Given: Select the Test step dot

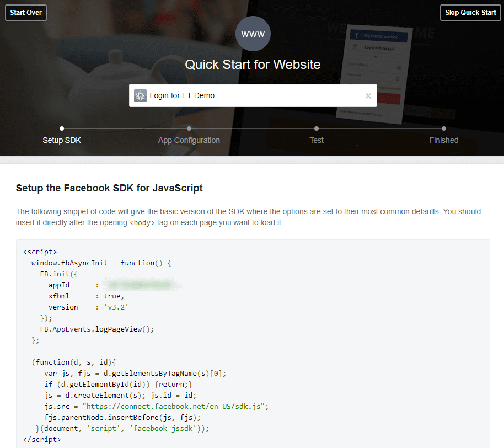Looking at the screenshot, I should click(x=317, y=129).
